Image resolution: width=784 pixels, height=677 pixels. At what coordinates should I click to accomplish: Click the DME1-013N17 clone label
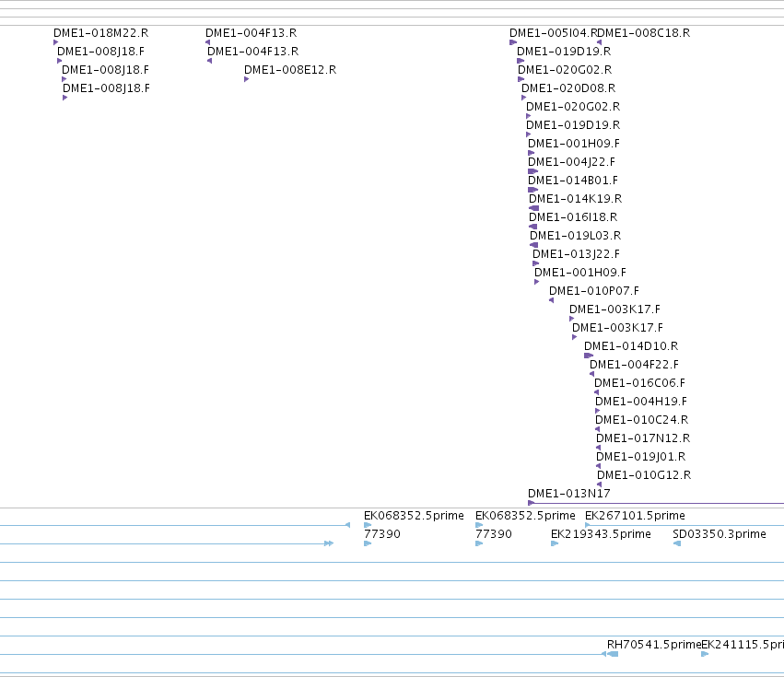[569, 494]
